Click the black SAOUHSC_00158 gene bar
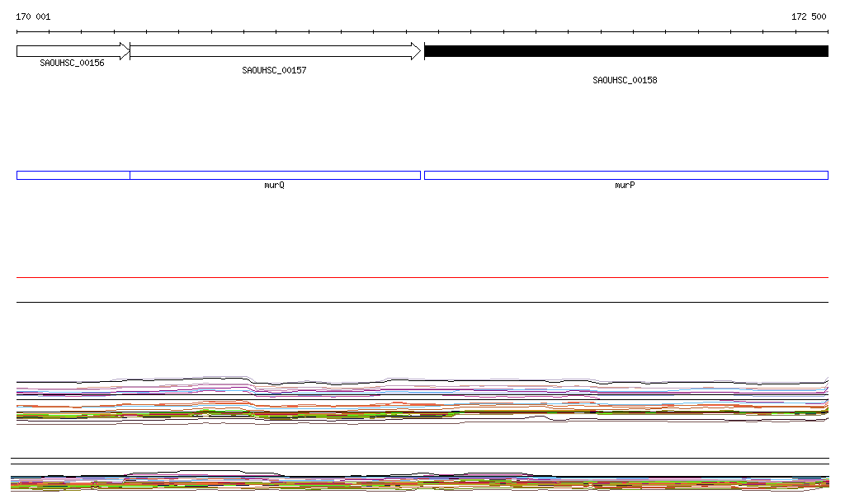 point(625,51)
